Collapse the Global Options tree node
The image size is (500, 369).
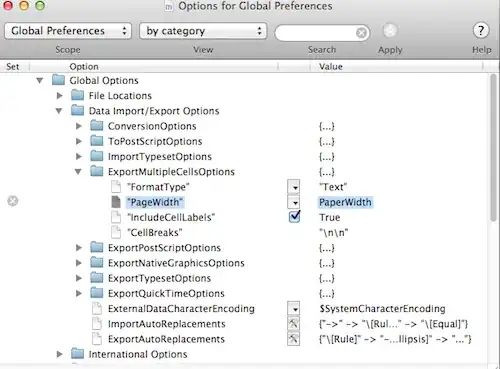pos(40,80)
